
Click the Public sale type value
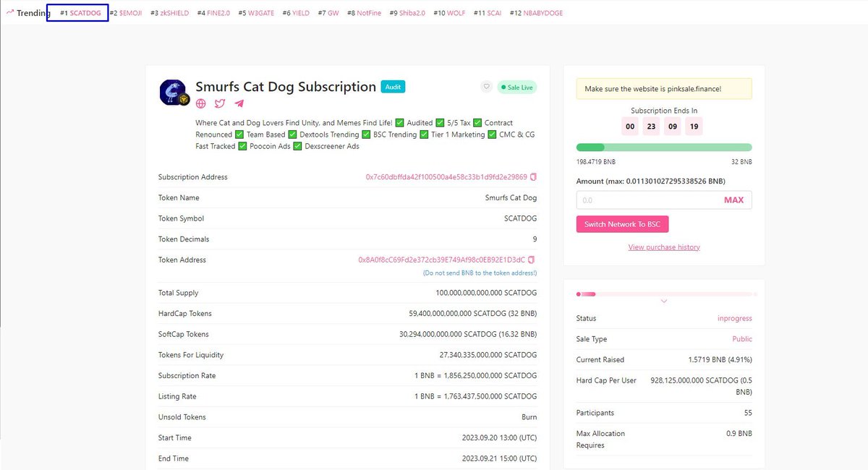coord(742,339)
